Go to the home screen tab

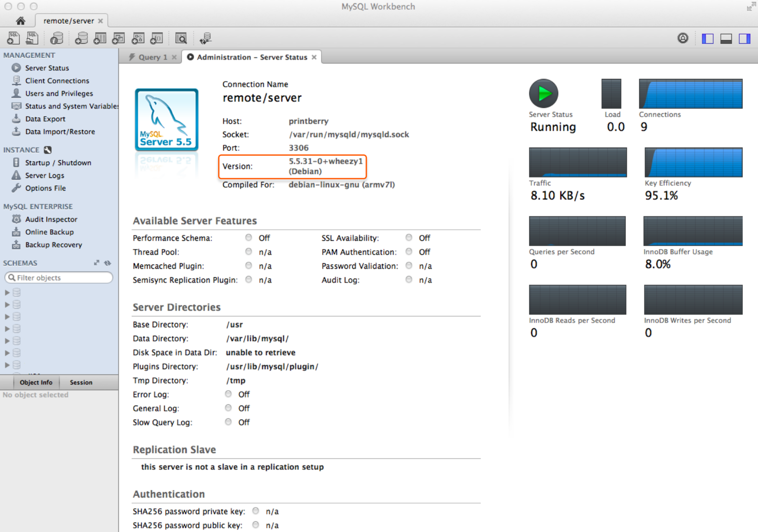tap(20, 21)
